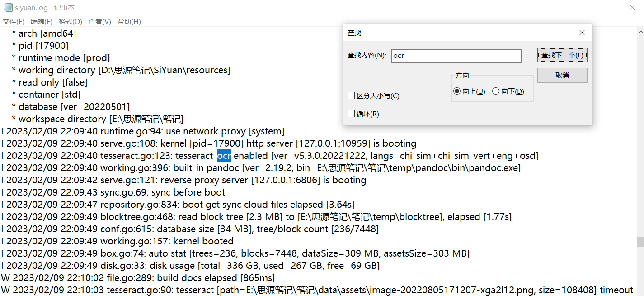Open the 查看(V) menu

(100, 21)
